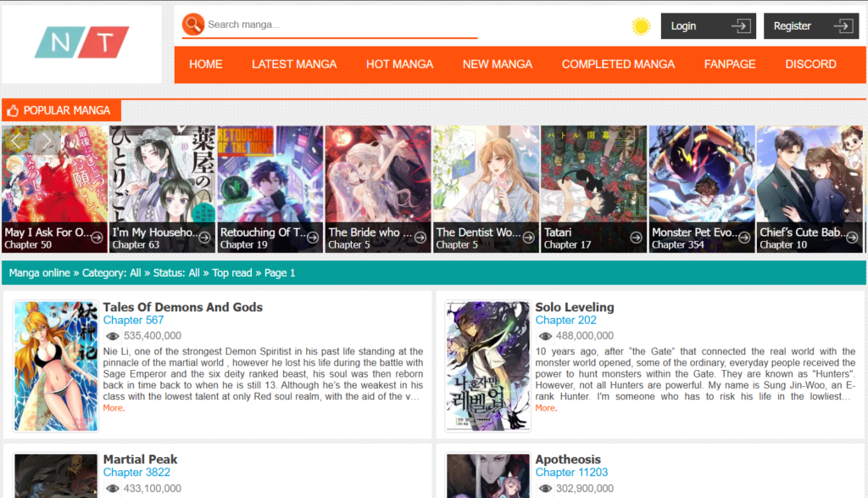Open Tales Of Demons And Gods cover thumbnail

(56, 366)
